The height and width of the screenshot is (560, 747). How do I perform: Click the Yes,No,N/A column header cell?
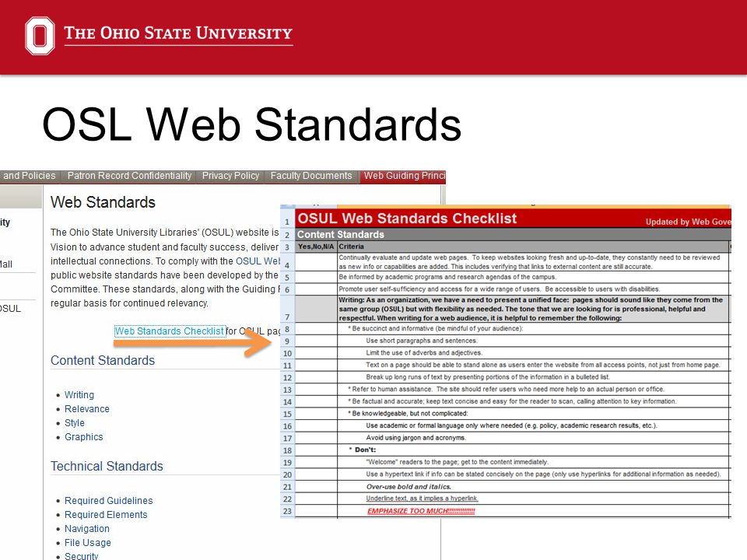[316, 247]
